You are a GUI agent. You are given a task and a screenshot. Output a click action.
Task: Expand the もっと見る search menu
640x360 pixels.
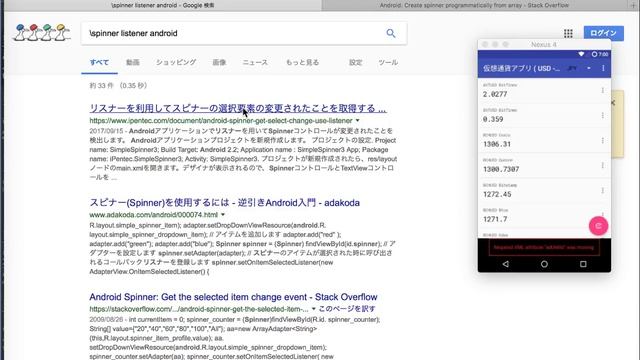pyautogui.click(x=302, y=62)
